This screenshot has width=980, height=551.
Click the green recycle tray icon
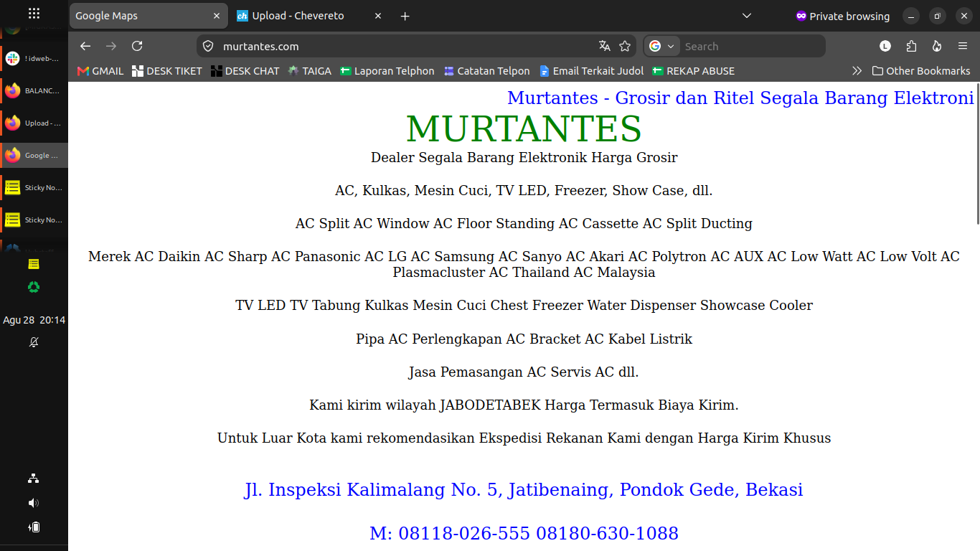(x=34, y=287)
